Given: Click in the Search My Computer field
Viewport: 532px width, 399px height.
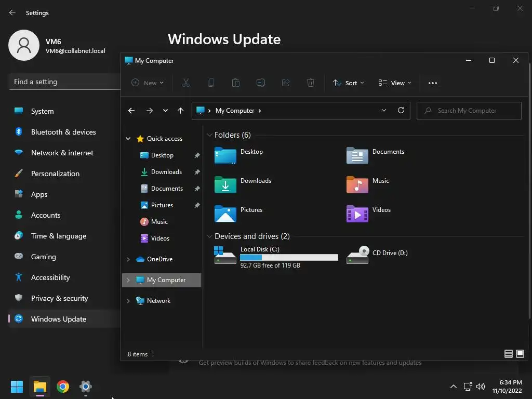Looking at the screenshot, I should pos(469,111).
